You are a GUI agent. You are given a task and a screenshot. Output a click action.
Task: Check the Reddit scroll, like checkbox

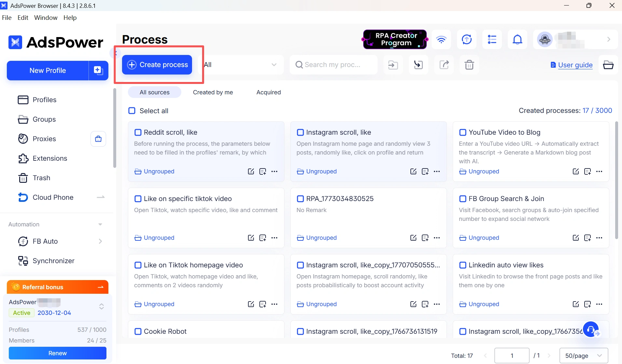click(x=138, y=132)
